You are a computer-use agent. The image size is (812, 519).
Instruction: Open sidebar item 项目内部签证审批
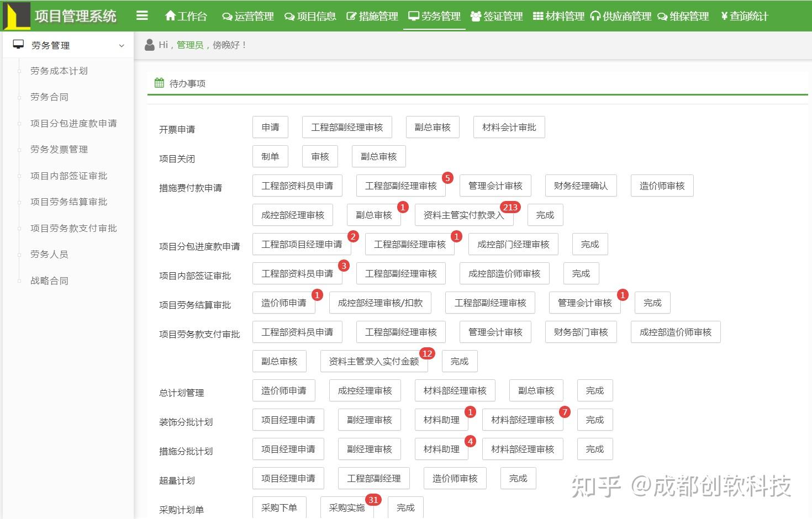tap(68, 176)
